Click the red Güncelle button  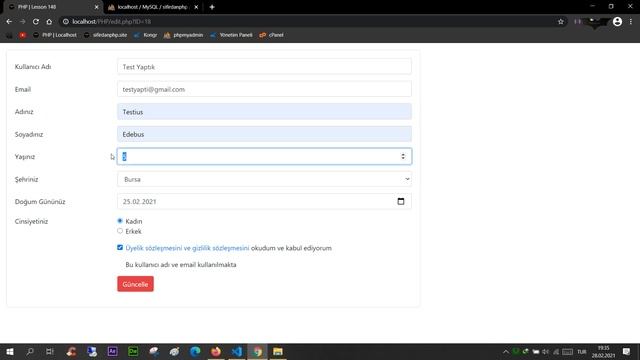click(x=136, y=284)
